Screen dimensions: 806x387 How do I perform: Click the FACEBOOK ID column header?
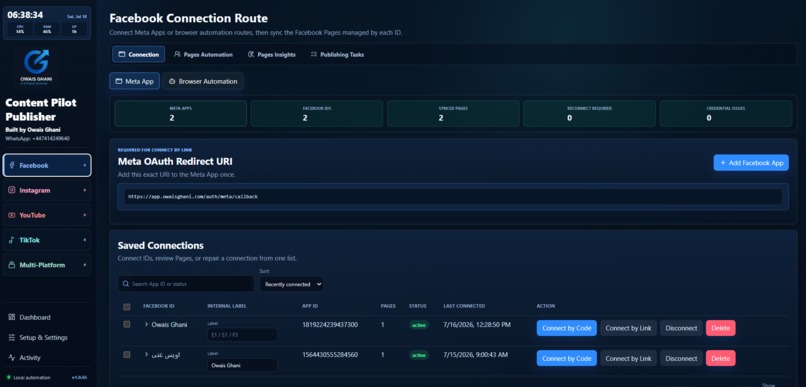point(159,306)
